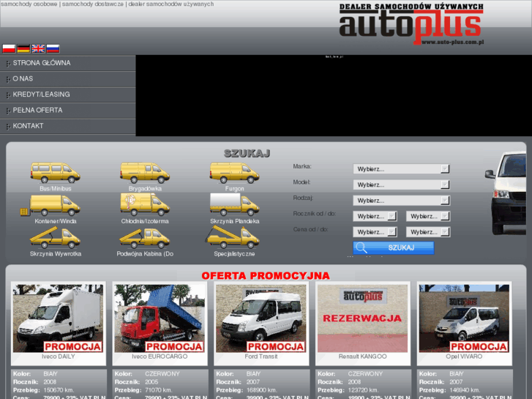Expand the Rodzaj dropdown
532x399 pixels.
tap(401, 201)
